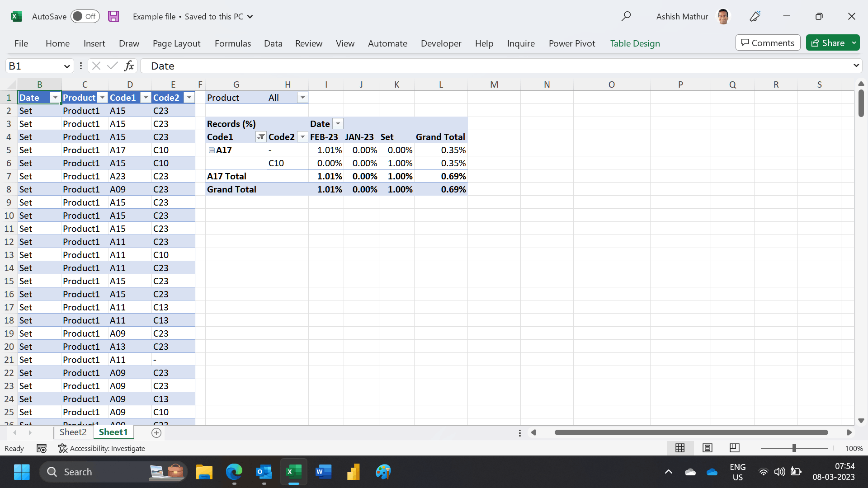Open the pivot Code2 filter dropdown

coord(302,137)
